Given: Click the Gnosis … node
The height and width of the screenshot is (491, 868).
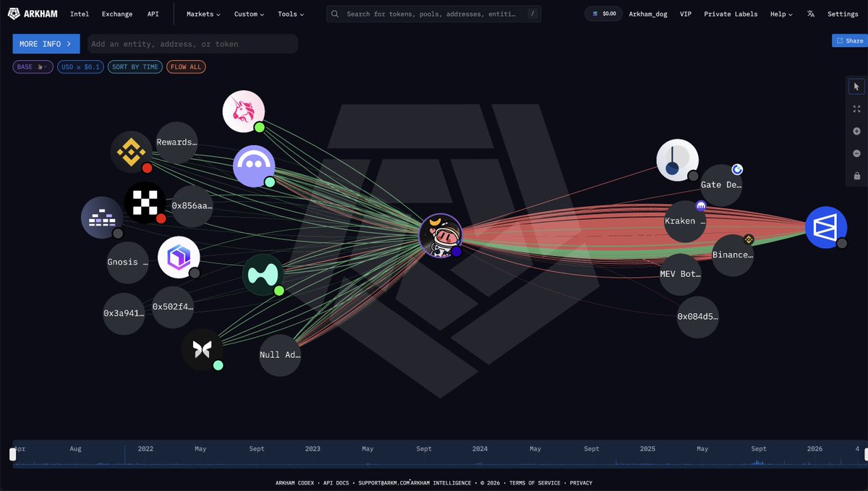Looking at the screenshot, I should click(x=127, y=262).
